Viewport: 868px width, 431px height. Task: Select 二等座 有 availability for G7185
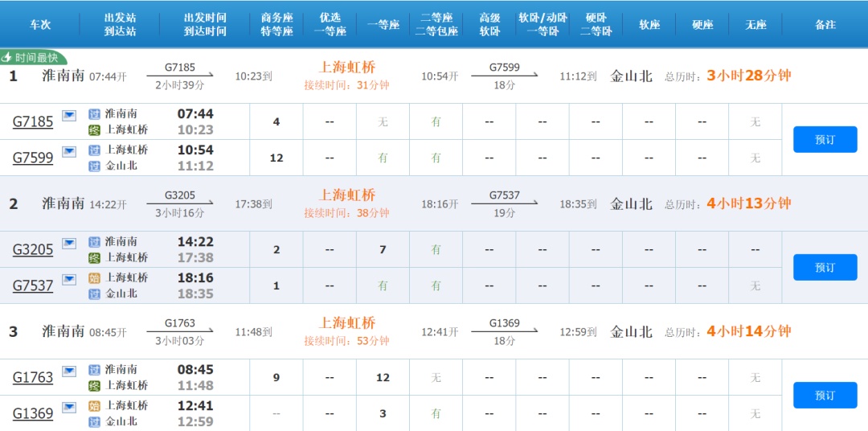click(436, 122)
